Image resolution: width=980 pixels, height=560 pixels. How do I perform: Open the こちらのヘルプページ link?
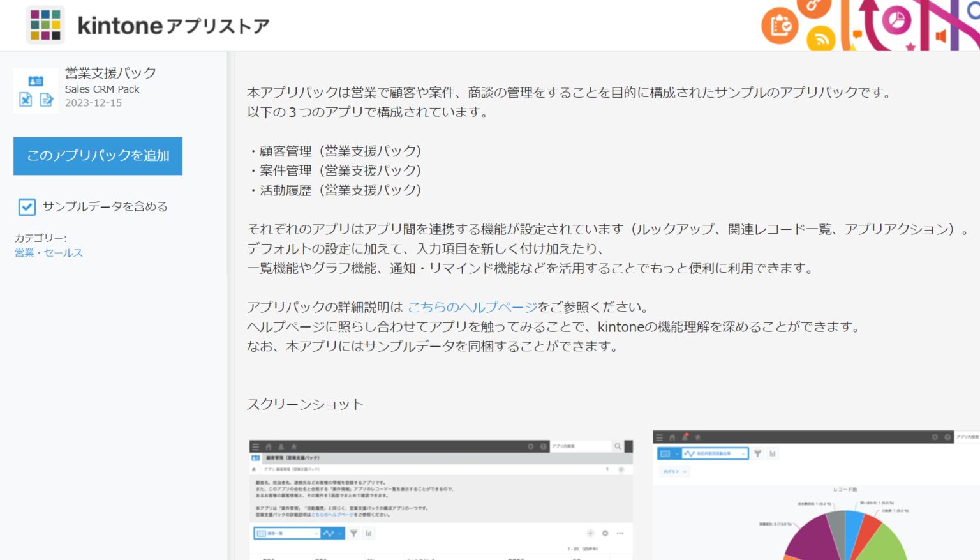[x=472, y=306]
